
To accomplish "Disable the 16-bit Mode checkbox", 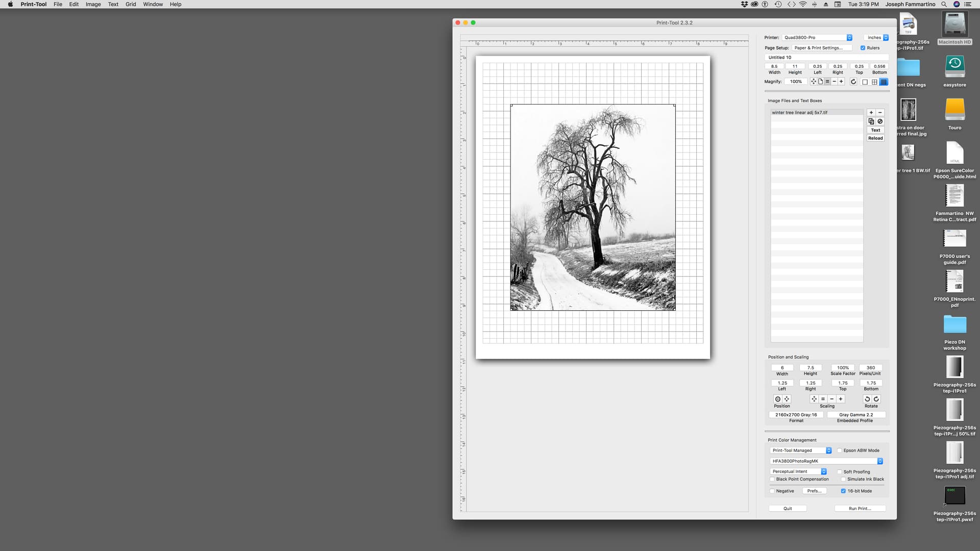I will pos(843,491).
